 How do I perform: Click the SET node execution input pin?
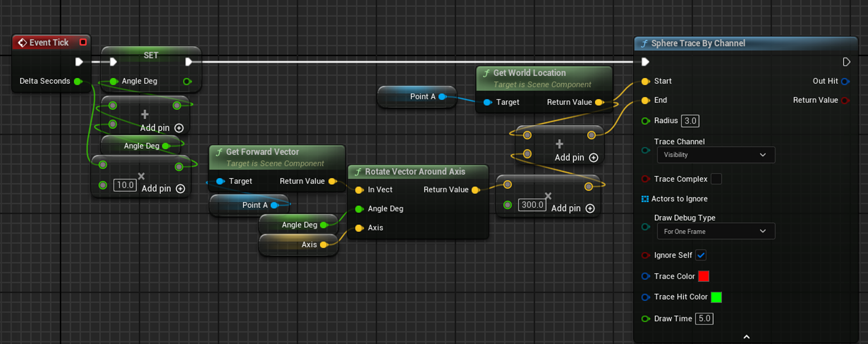point(113,62)
